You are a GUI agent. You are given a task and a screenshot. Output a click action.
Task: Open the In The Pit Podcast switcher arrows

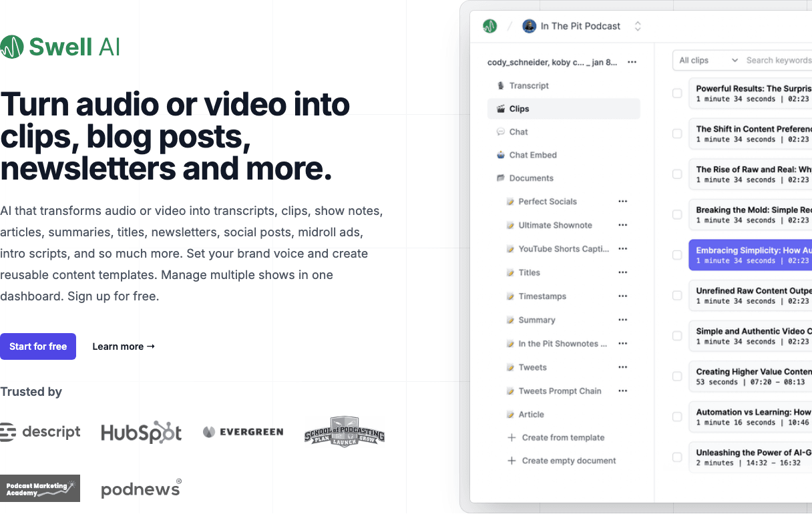638,26
